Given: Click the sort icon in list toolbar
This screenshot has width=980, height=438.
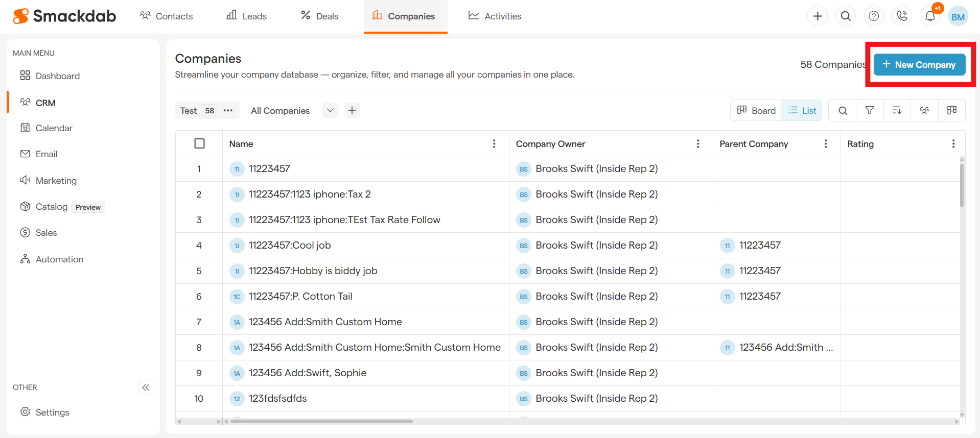Looking at the screenshot, I should coord(897,110).
